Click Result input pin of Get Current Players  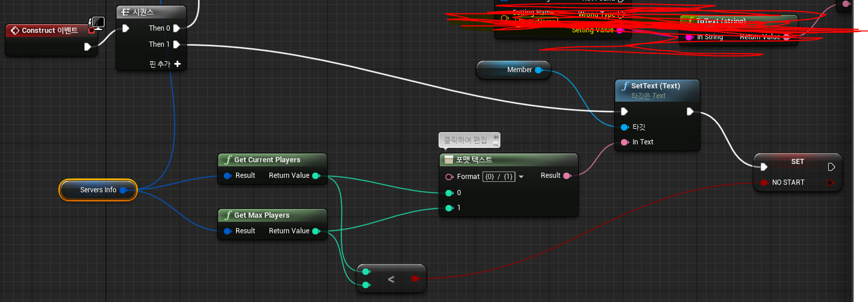[227, 176]
